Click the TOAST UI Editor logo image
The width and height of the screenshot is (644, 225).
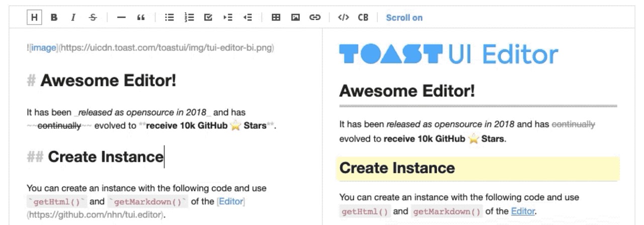pyautogui.click(x=449, y=53)
